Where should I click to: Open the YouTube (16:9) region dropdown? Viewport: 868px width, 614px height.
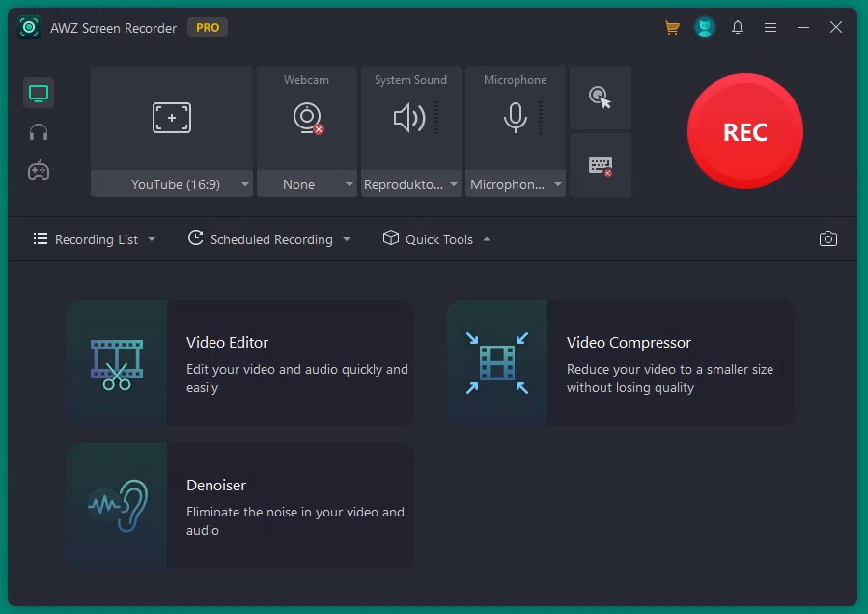[172, 184]
